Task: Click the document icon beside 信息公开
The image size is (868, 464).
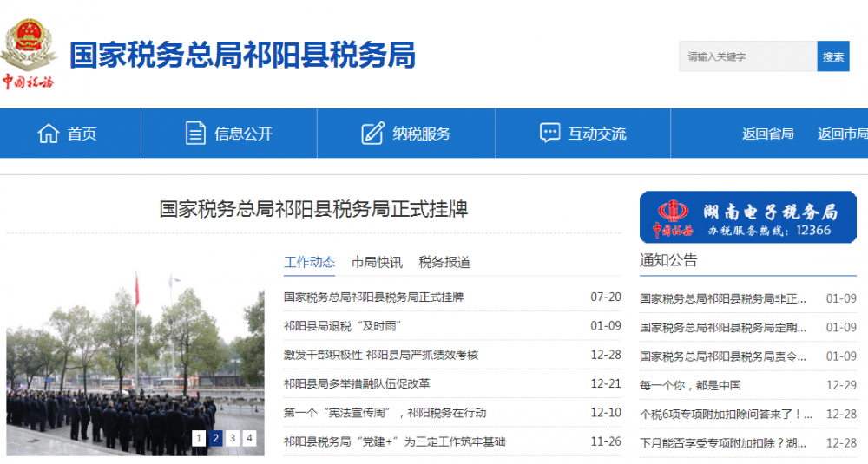Action: click(195, 134)
